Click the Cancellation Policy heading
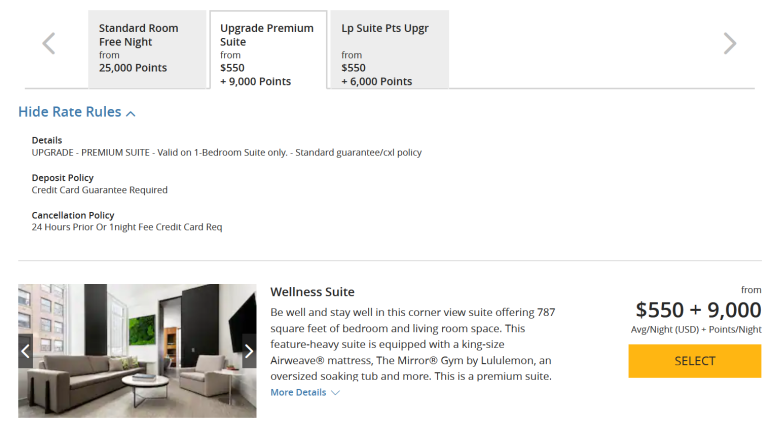 click(73, 215)
